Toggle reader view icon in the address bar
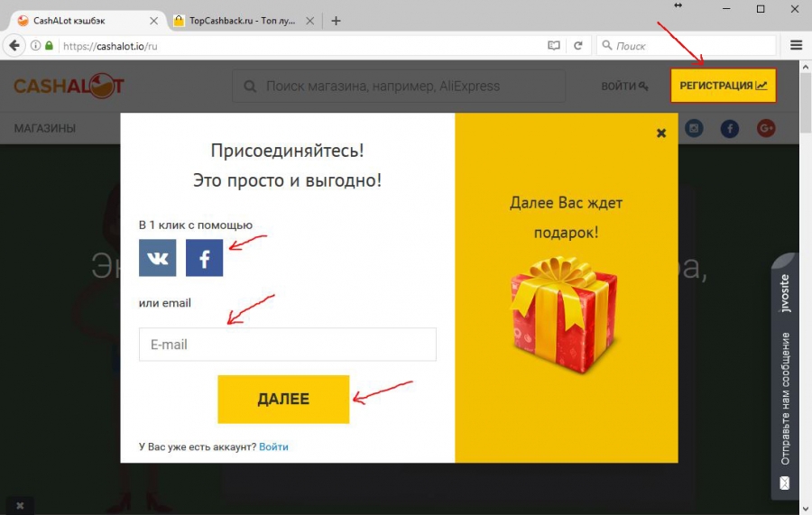 554,46
